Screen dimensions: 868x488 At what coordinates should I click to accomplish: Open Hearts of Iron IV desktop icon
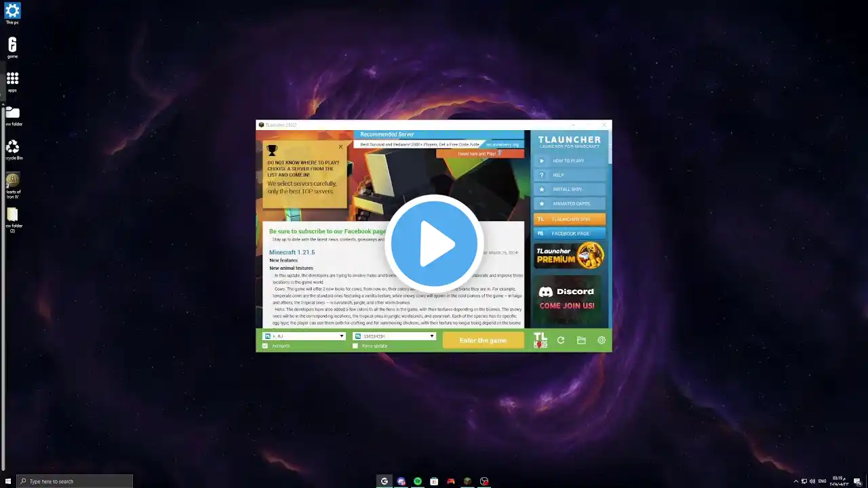click(12, 185)
